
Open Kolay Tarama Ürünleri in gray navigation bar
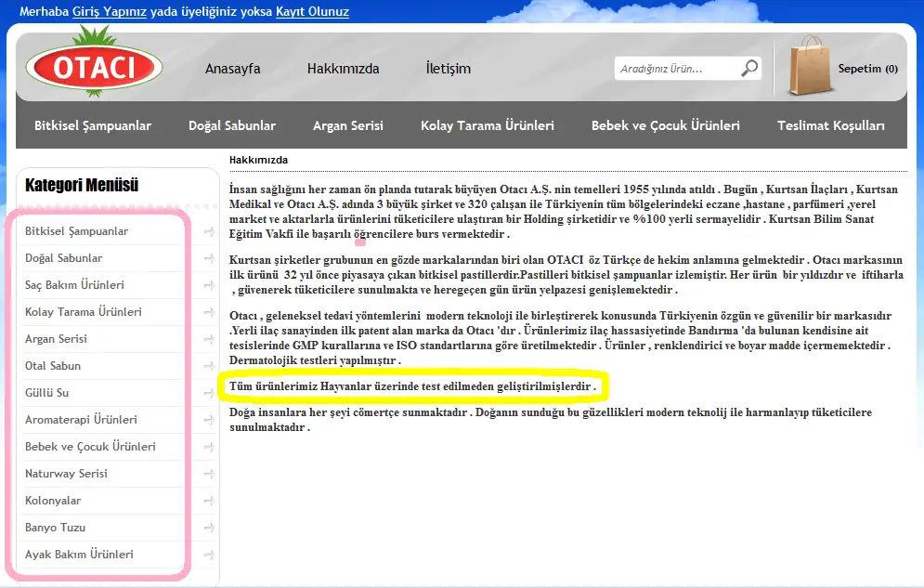point(488,125)
